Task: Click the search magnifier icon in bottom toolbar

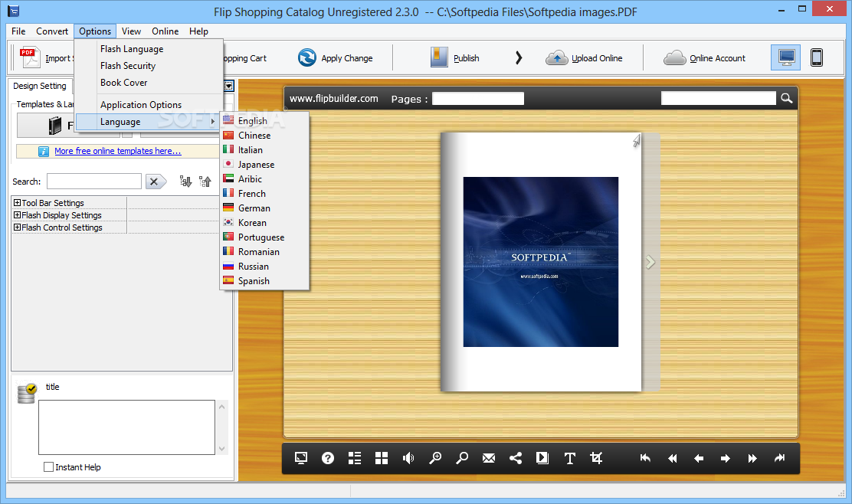Action: click(462, 458)
